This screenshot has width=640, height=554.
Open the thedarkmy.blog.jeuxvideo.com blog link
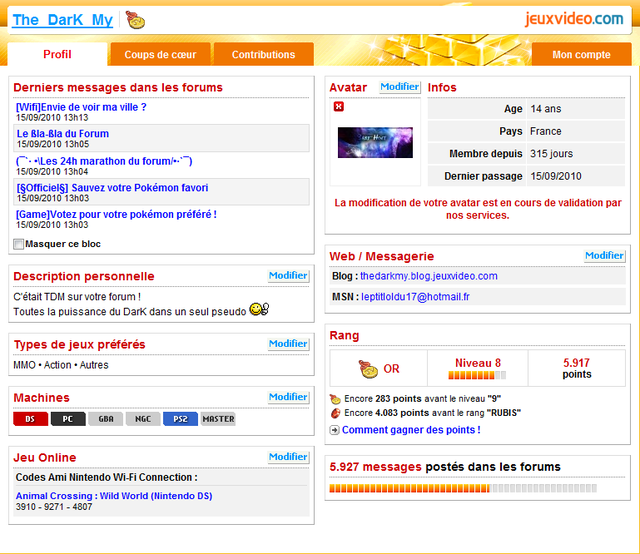tap(428, 276)
